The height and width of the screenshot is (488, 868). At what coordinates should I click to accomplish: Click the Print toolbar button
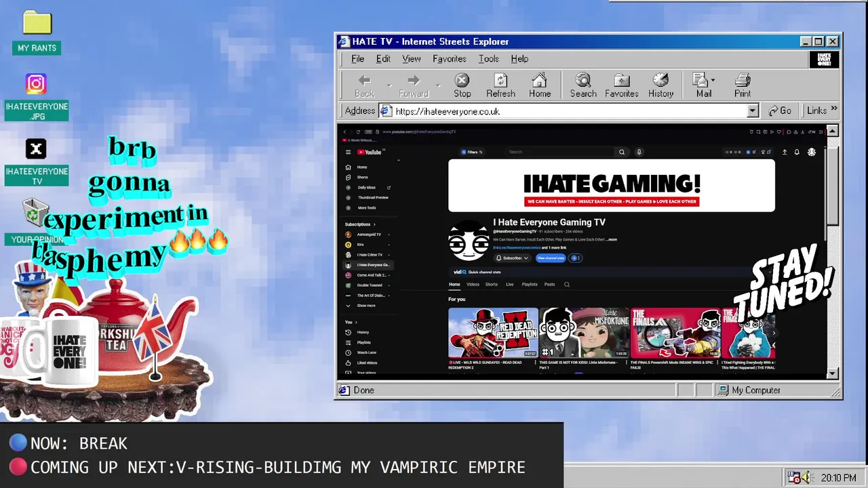pos(743,85)
